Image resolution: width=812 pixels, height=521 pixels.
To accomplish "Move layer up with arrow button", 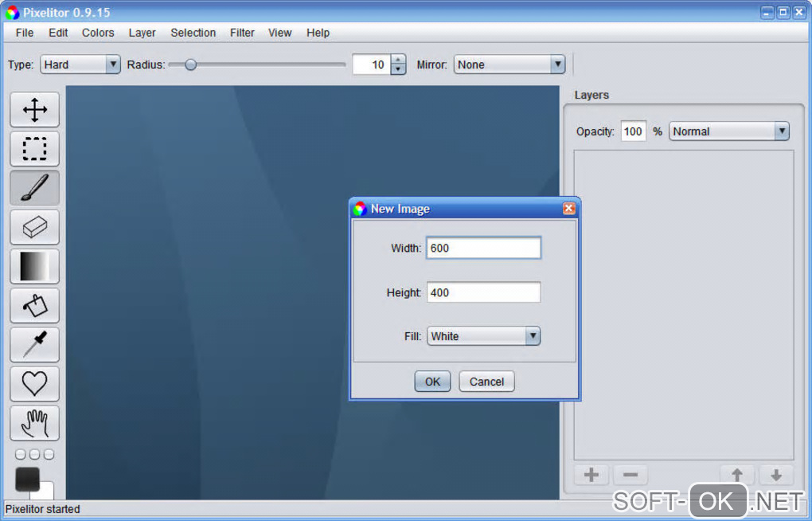I will (x=737, y=475).
